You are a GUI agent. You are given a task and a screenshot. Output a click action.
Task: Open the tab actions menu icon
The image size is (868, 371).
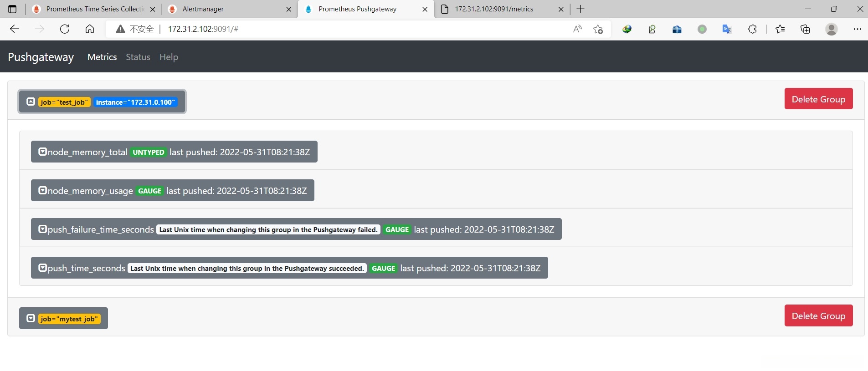[x=12, y=9]
